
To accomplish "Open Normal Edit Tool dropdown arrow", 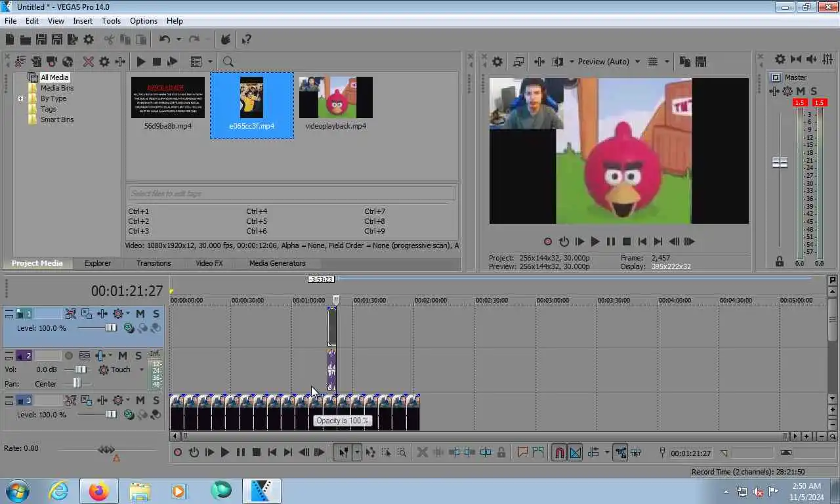I will tap(357, 452).
